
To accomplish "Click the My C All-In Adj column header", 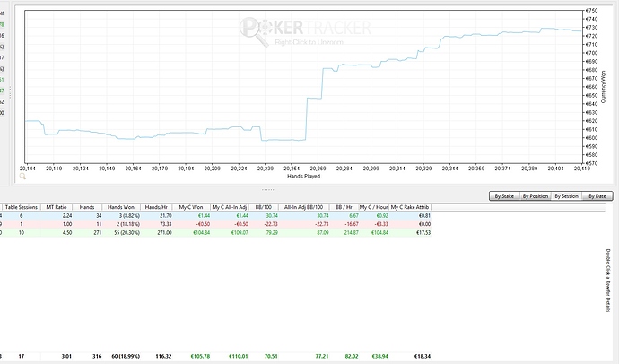I will pyautogui.click(x=230, y=207).
